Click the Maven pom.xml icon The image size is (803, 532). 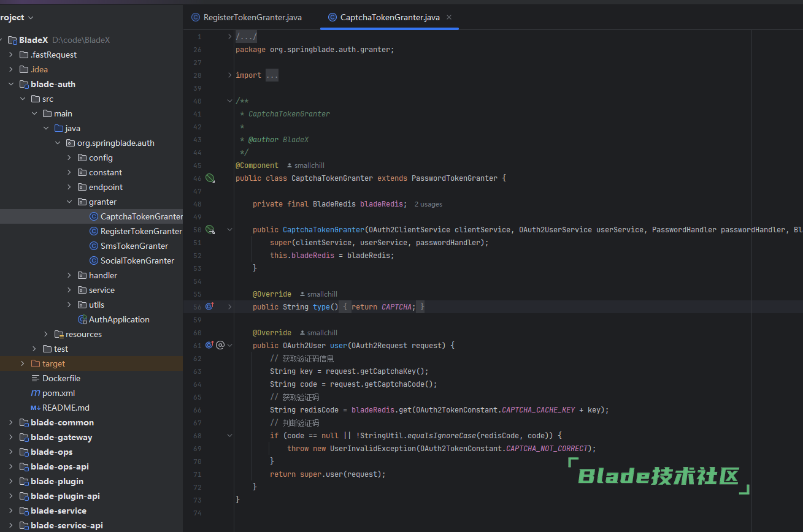click(x=36, y=393)
